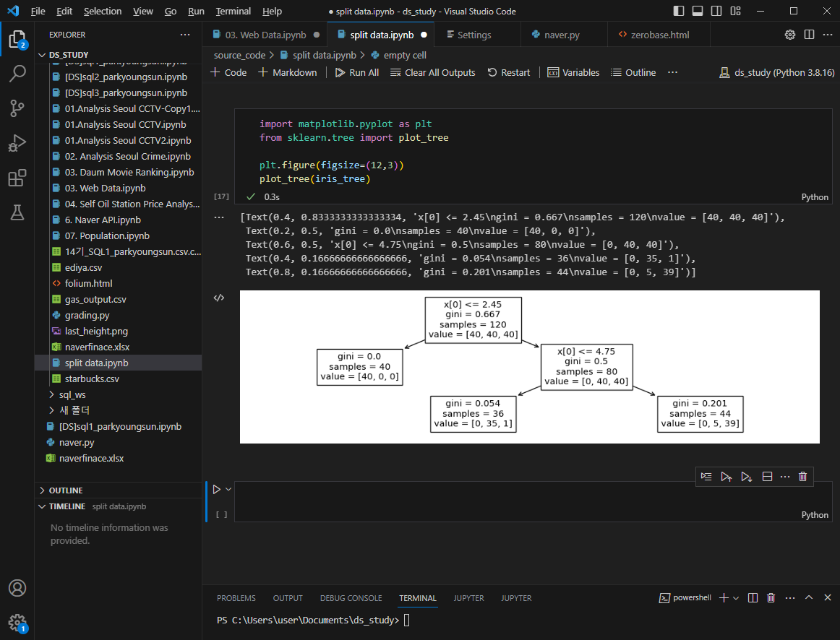Image resolution: width=840 pixels, height=640 pixels.
Task: Maximize panel size chevron
Action: (x=809, y=597)
